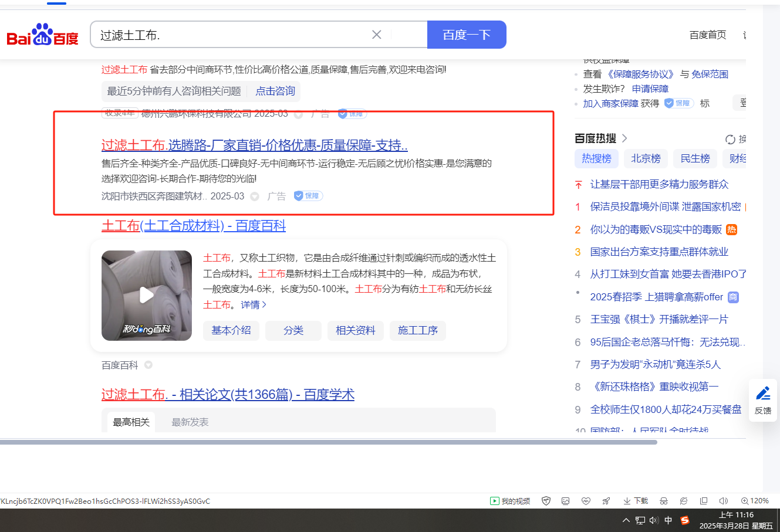
Task: Click the 百度一下 search button
Action: [467, 35]
